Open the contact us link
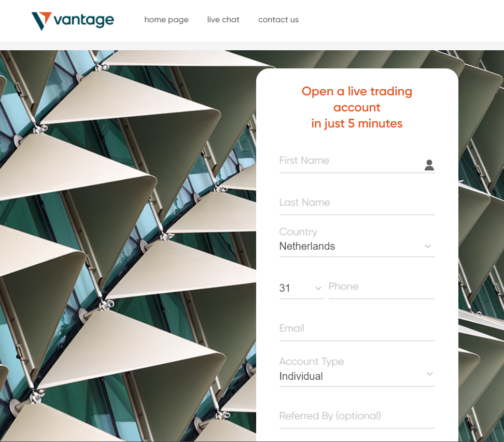Screen dimensions: 504x442 pyautogui.click(x=278, y=20)
